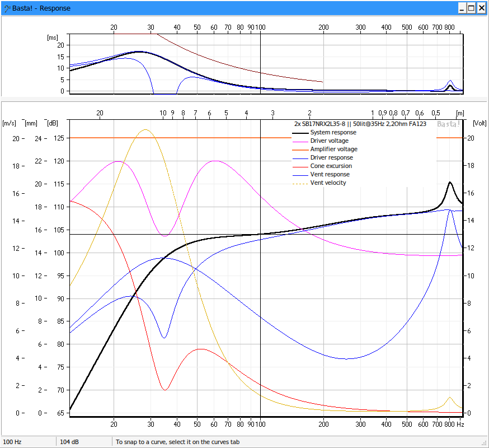Click the system response peak near 800 Hz

[450, 183]
